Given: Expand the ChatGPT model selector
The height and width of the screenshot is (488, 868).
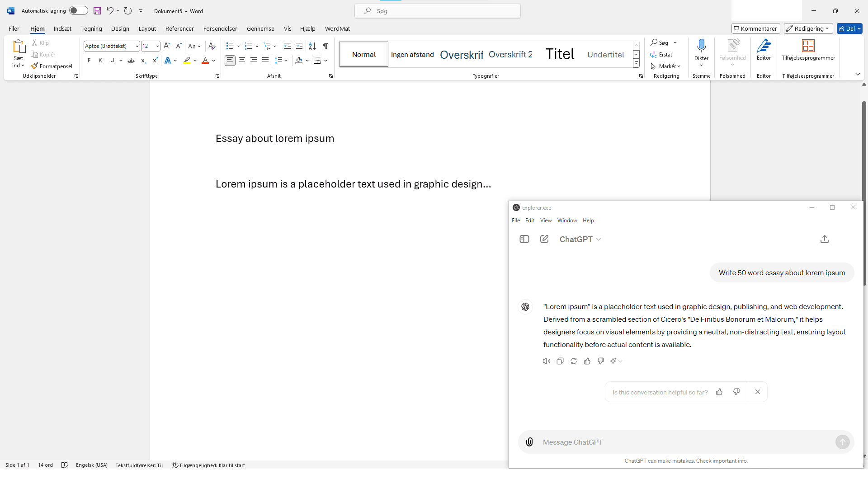Looking at the screenshot, I should tap(580, 239).
